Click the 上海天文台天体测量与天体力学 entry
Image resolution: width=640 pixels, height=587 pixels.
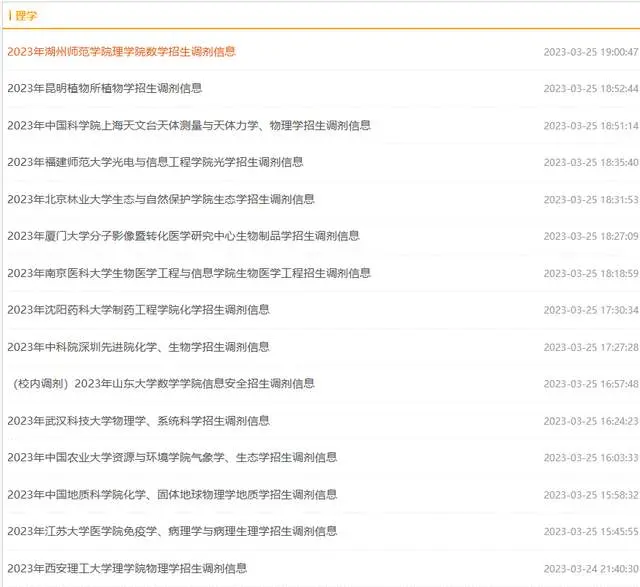(x=188, y=125)
